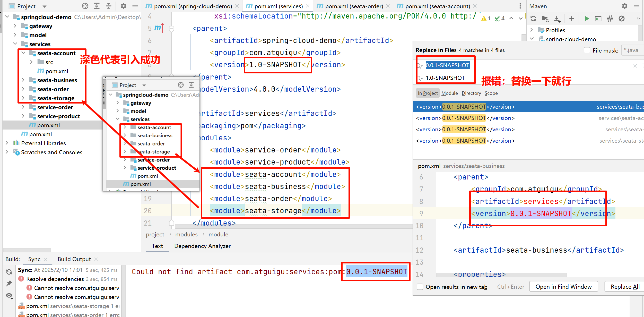Click Maven download sources icon
Screen dimensions: 644x317
tap(557, 19)
